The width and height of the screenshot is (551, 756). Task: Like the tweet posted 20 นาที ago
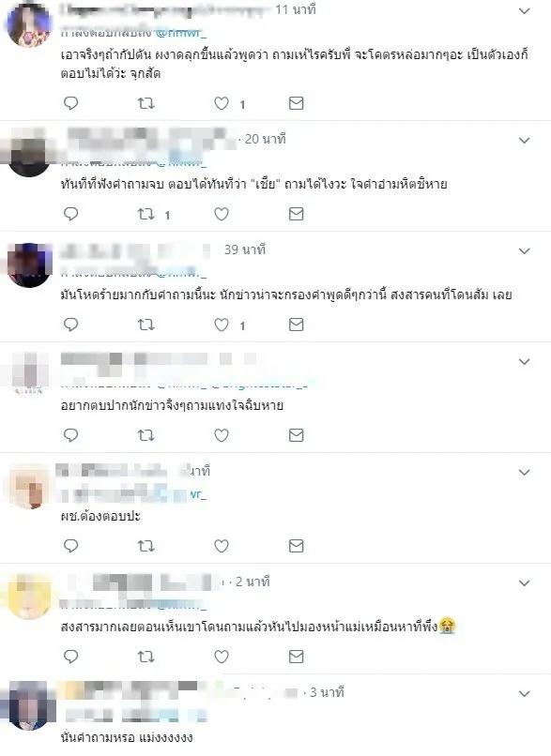221,214
